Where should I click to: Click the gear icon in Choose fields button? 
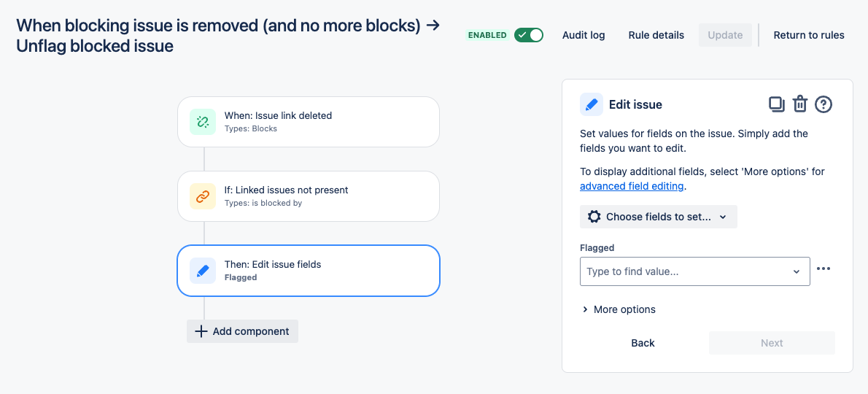pyautogui.click(x=594, y=217)
